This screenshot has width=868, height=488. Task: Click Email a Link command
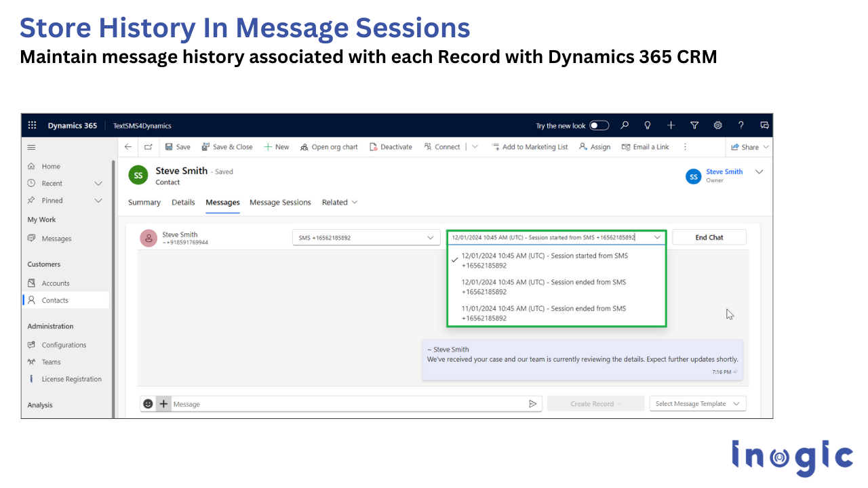pos(646,147)
